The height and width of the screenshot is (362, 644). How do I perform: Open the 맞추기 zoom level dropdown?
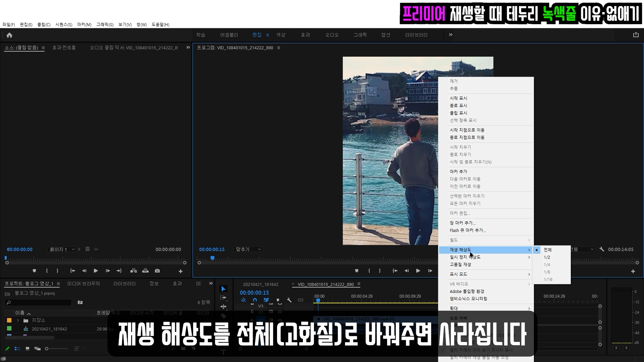[248, 249]
